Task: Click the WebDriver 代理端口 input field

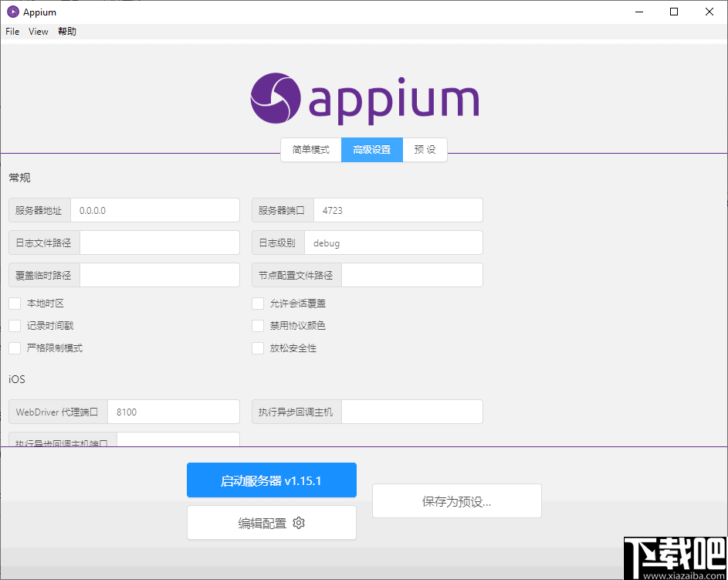Action: click(x=174, y=412)
